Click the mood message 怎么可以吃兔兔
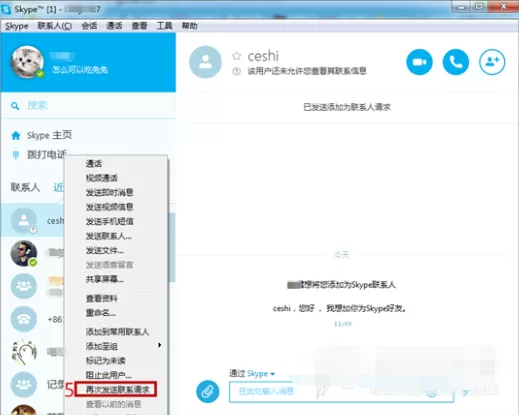 (80, 69)
